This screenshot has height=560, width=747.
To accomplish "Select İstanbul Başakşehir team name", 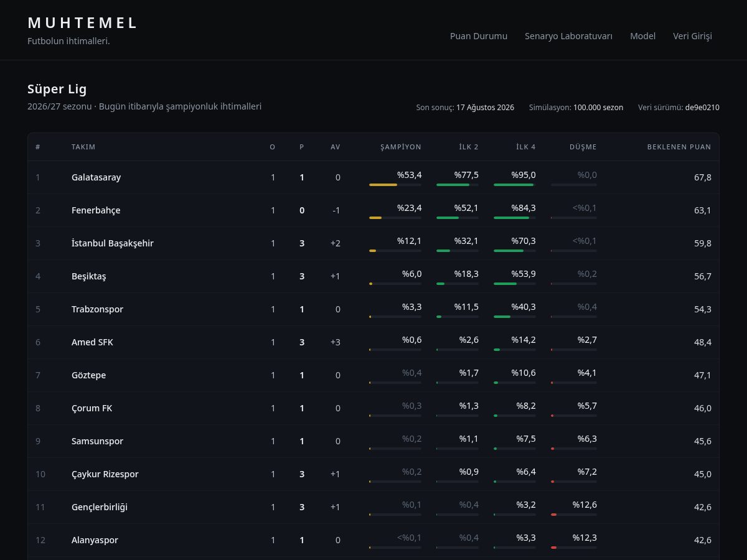I will click(x=113, y=243).
